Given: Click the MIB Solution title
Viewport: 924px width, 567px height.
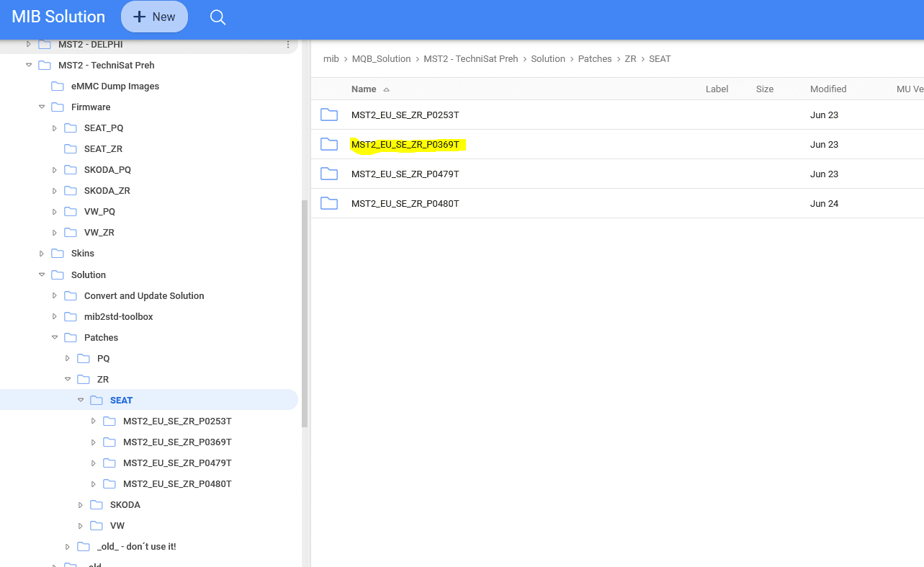Looking at the screenshot, I should point(58,17).
